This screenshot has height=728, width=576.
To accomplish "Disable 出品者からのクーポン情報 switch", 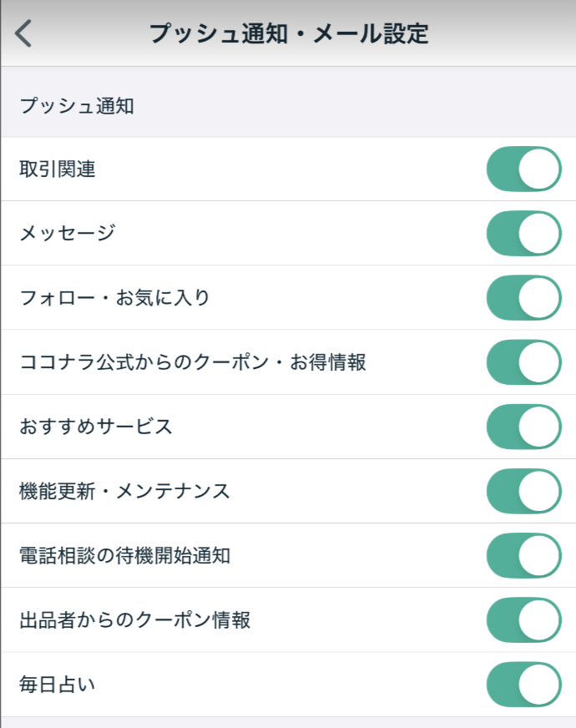I will [x=523, y=619].
